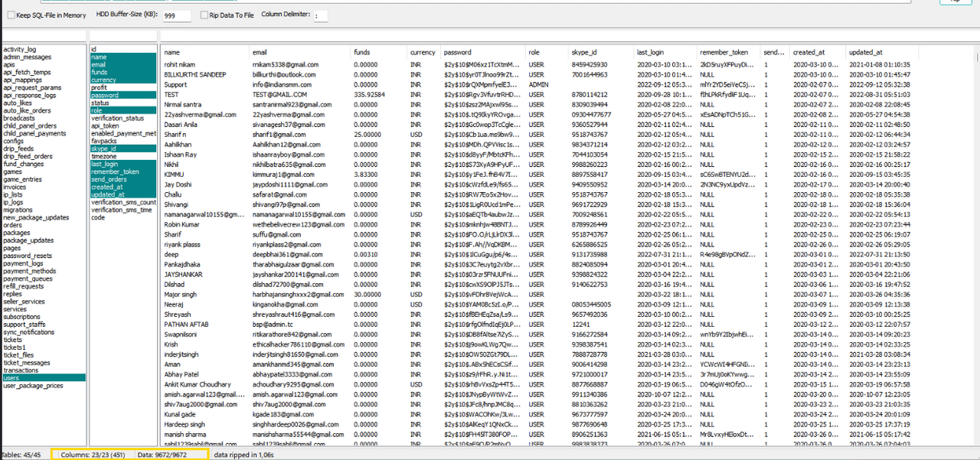
Task: Click the email column header
Action: (x=260, y=52)
